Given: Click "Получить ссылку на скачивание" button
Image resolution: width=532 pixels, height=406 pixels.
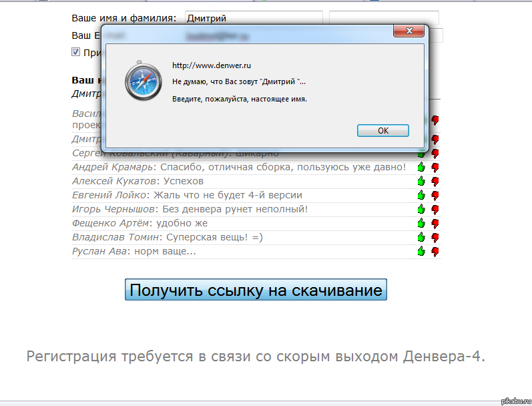Looking at the screenshot, I should [256, 290].
